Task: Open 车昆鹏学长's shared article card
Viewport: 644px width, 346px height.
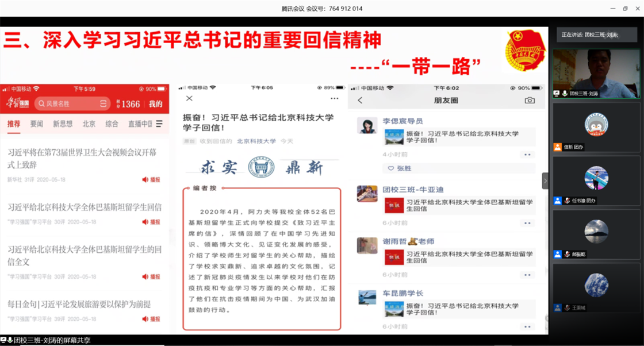Action: pyautogui.click(x=459, y=309)
